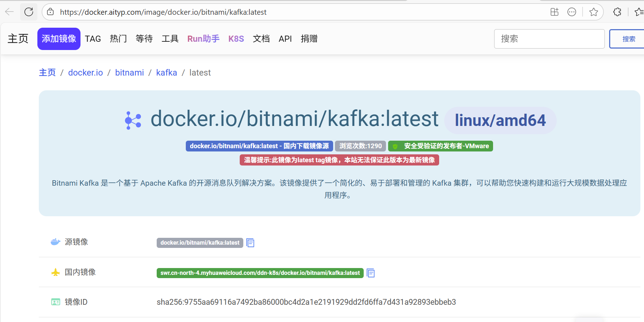Click the bitnami breadcrumb link
This screenshot has height=322, width=644.
click(129, 73)
